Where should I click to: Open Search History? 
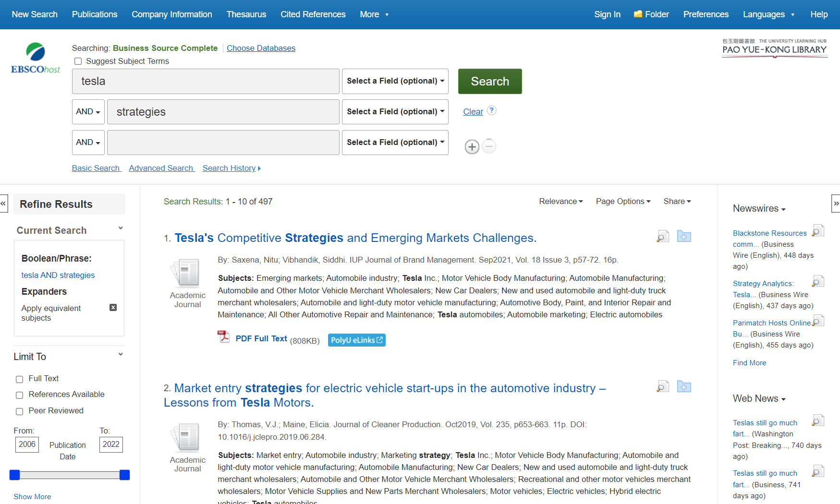231,168
